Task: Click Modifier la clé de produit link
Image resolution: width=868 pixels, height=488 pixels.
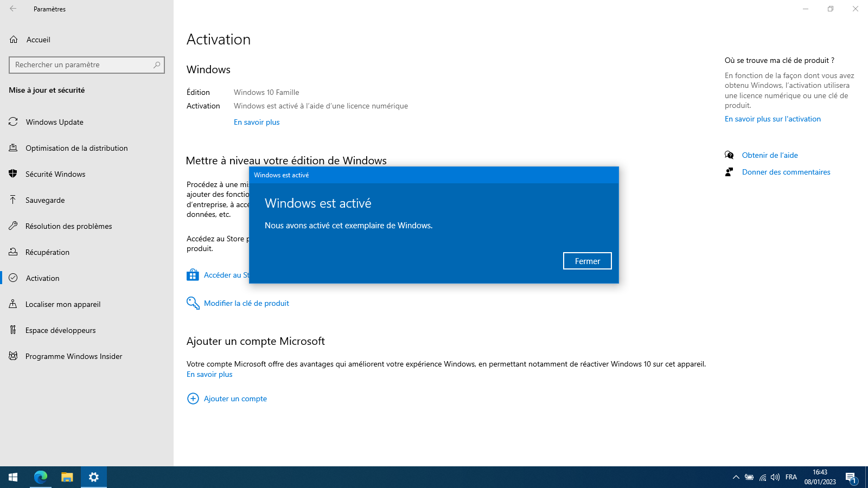Action: click(246, 303)
